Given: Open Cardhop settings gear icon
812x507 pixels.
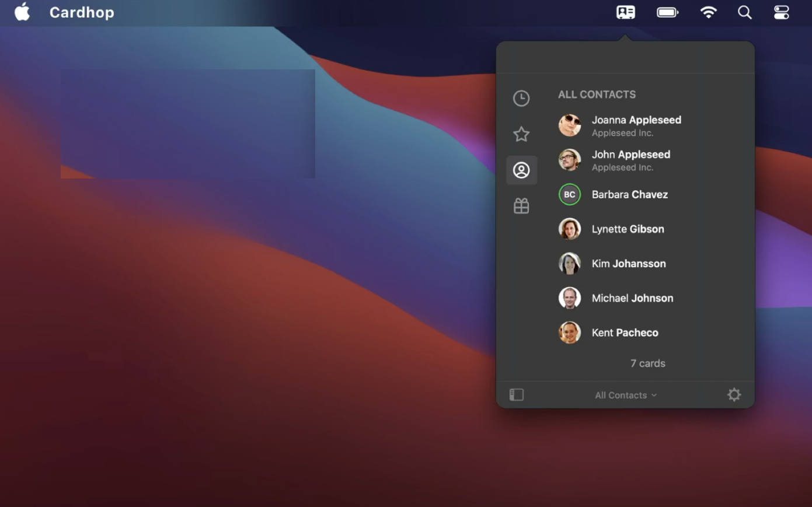Looking at the screenshot, I should (x=734, y=395).
